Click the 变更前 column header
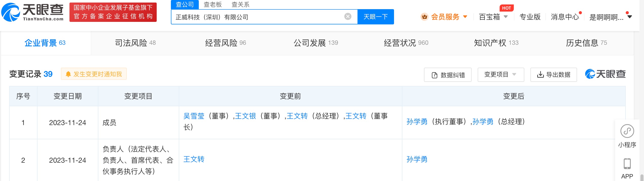Screen dimensions: 644x181 tap(290, 96)
